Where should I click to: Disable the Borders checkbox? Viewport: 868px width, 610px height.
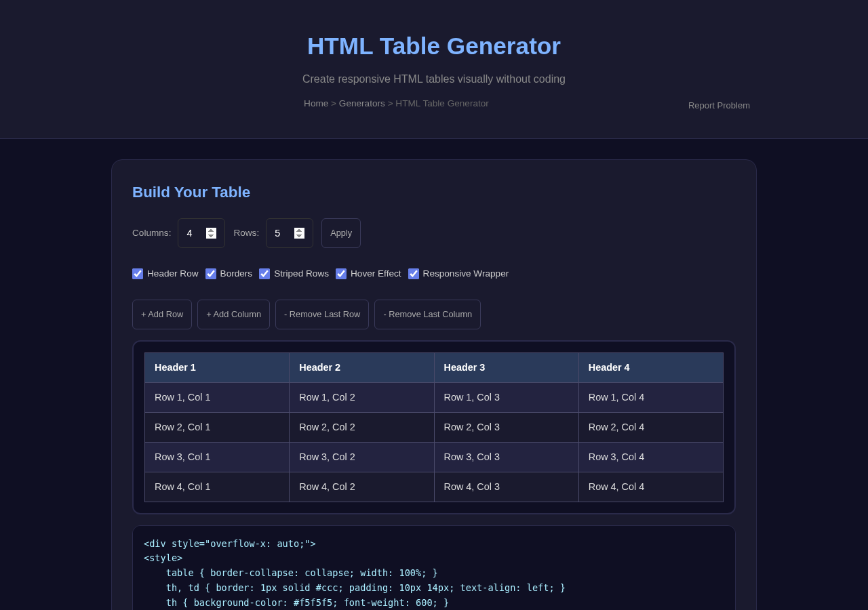(x=211, y=274)
